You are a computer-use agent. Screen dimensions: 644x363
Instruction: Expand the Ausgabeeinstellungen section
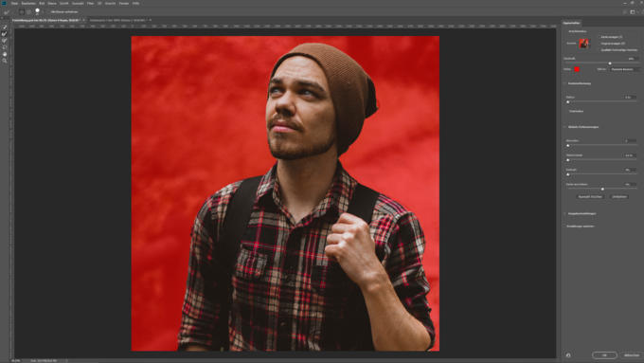pyautogui.click(x=565, y=214)
